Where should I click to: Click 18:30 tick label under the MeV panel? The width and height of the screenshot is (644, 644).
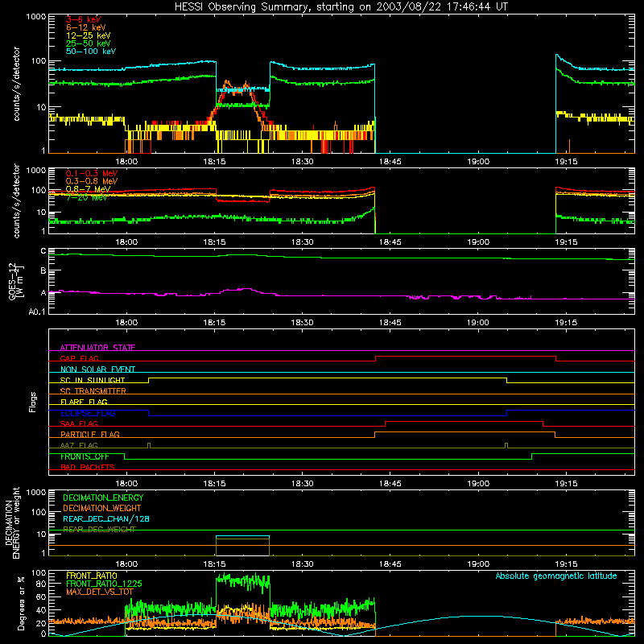coord(303,242)
